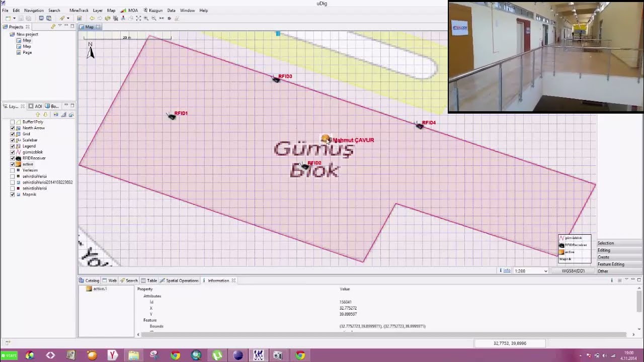The image size is (644, 362).
Task: Toggle the Grid layer checkbox
Action: click(13, 134)
